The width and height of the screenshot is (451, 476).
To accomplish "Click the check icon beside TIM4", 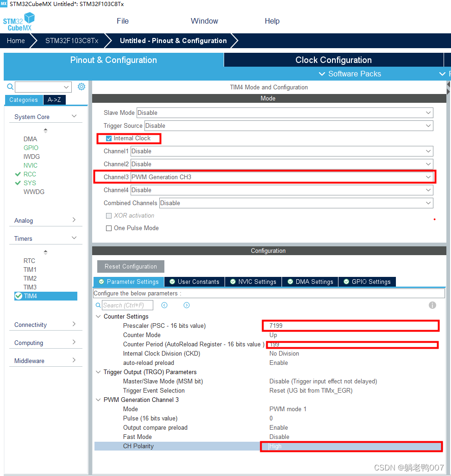I will (19, 296).
